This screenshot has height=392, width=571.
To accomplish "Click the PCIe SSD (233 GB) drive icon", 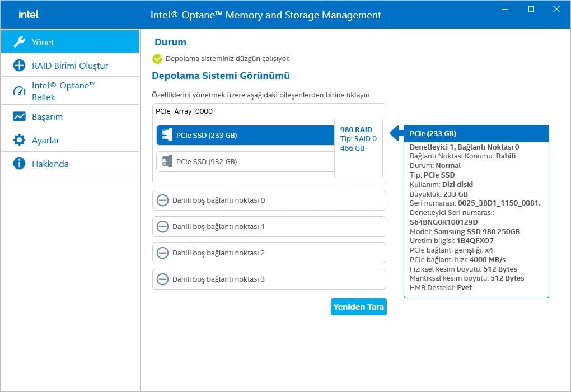I will (x=167, y=135).
